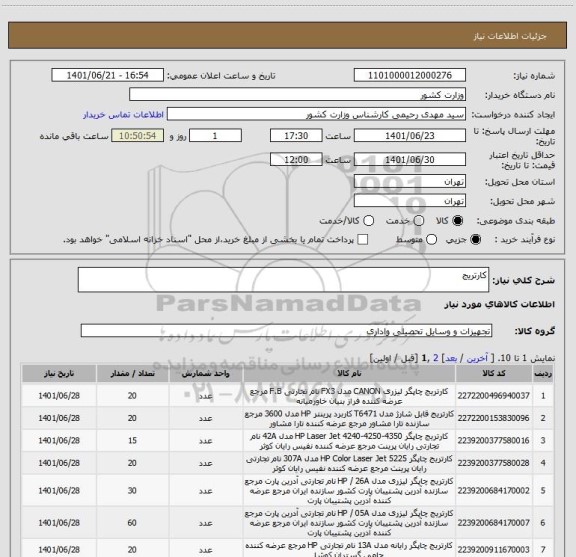The height and width of the screenshot is (557, 576).
Task: Select the متوسط purchase type radio
Action: [431, 240]
